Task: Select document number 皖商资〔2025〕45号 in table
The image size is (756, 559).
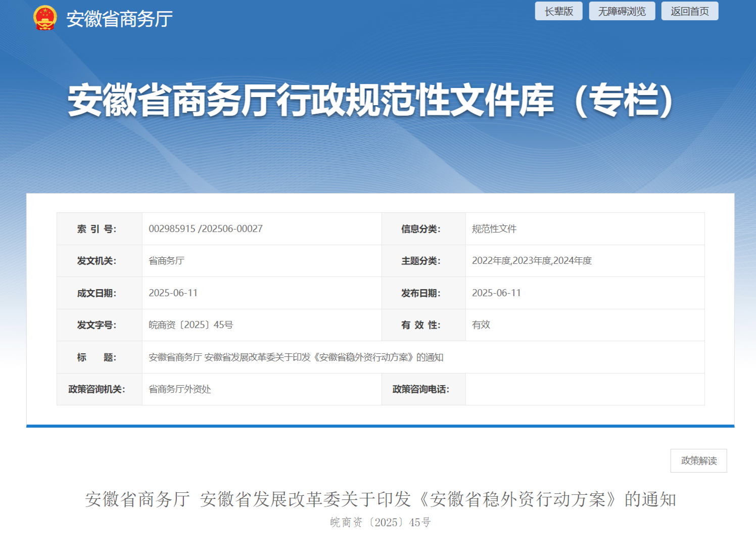Action: pyautogui.click(x=191, y=325)
